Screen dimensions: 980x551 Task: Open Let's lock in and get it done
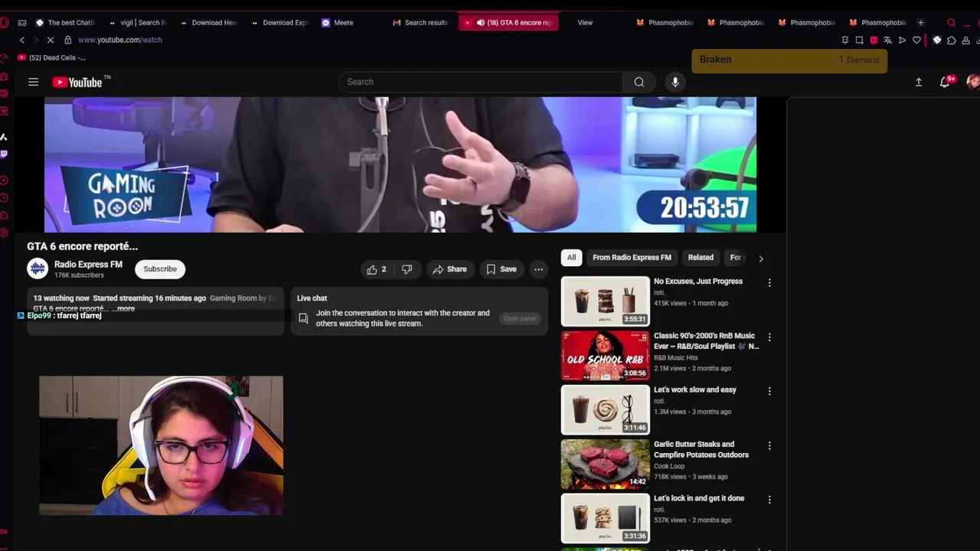pyautogui.click(x=699, y=498)
